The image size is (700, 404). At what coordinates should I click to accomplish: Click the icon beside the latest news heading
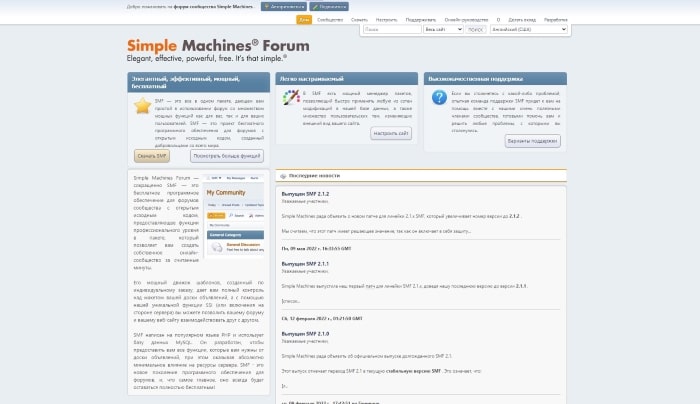click(283, 176)
